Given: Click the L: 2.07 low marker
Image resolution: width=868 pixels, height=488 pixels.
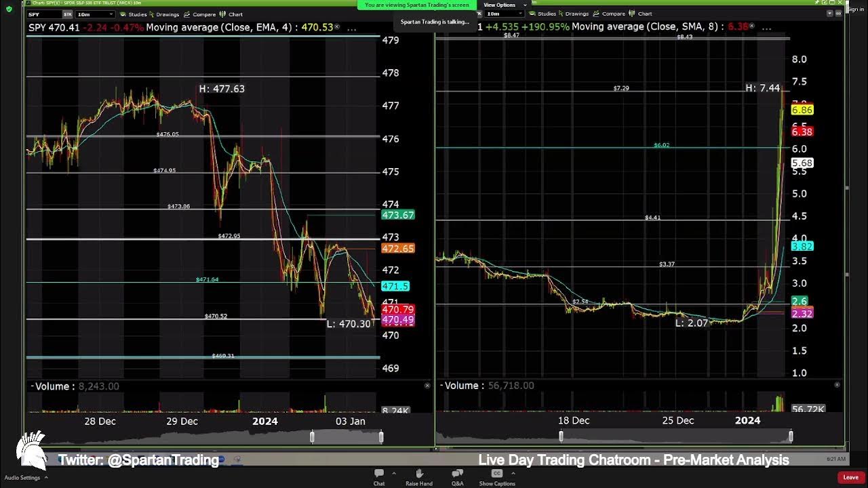Looking at the screenshot, I should [692, 323].
